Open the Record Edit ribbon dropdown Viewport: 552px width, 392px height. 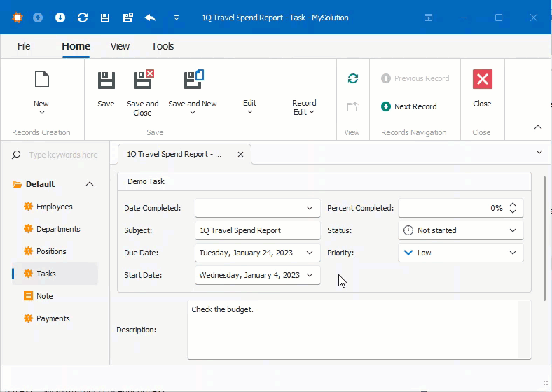(x=304, y=107)
